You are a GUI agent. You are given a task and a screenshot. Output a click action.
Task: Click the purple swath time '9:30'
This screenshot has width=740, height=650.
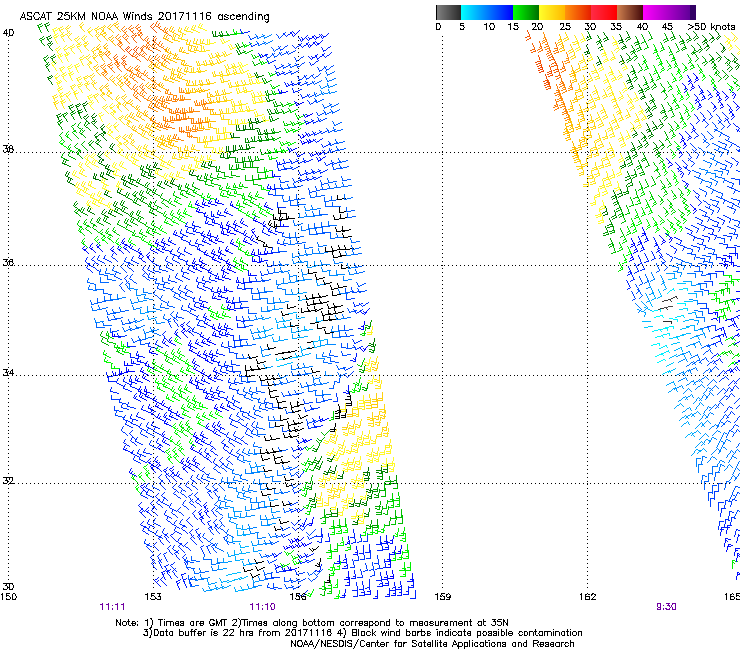point(666,607)
